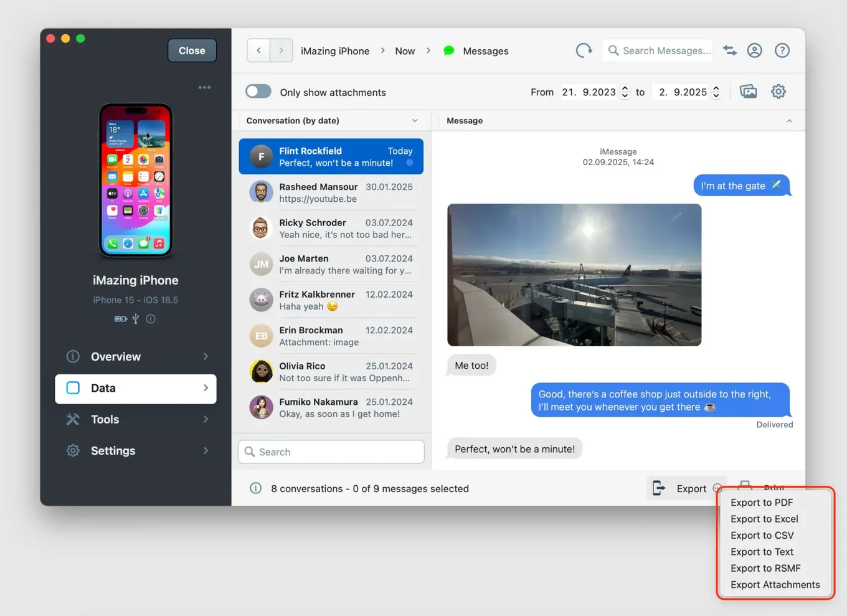Image resolution: width=847 pixels, height=616 pixels.
Task: Open the device transfer arrows icon
Action: 730,50
